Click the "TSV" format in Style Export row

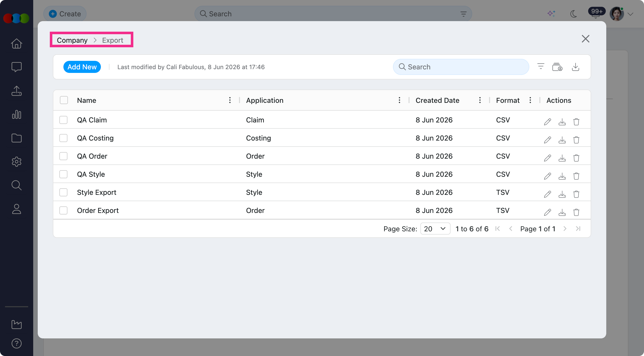[x=503, y=192]
